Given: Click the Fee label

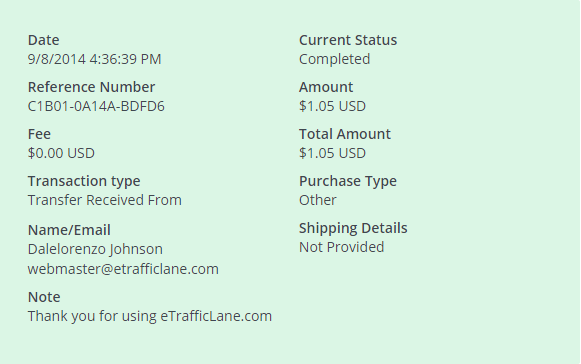Looking at the screenshot, I should pyautogui.click(x=39, y=134).
